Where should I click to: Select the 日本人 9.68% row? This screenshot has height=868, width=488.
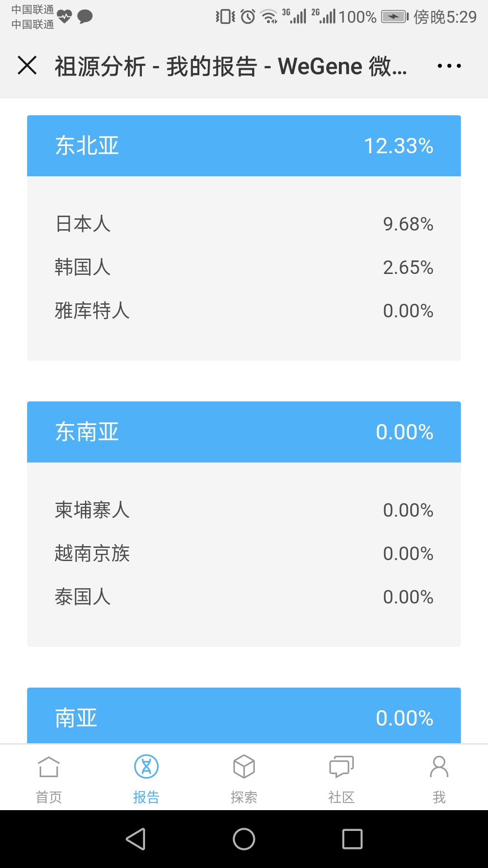[244, 224]
